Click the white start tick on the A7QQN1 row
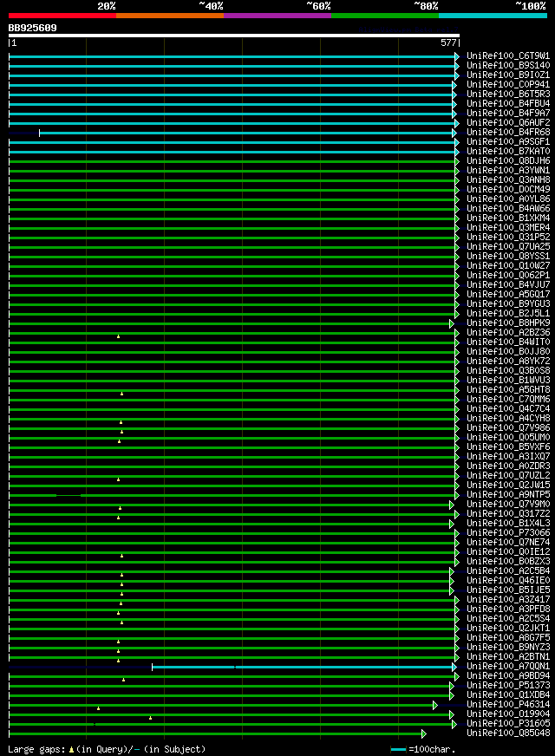555x756 pixels. click(153, 668)
